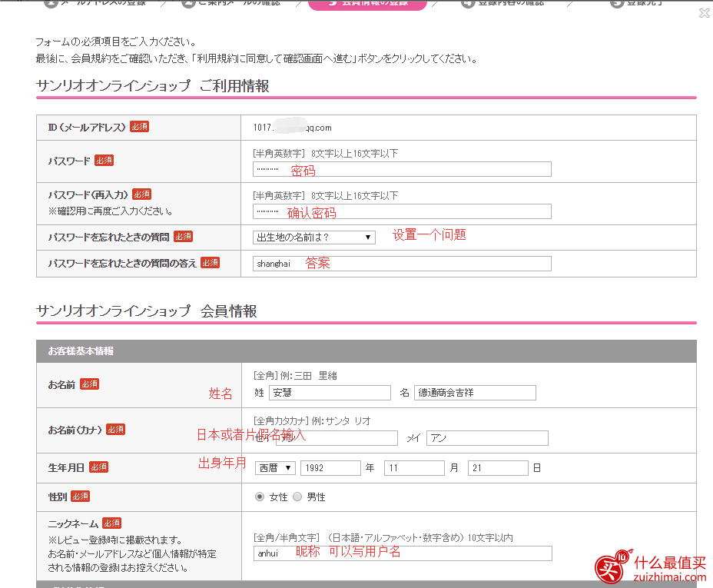The image size is (713, 588).
Task: Click the password re-entry field
Action: pyautogui.click(x=402, y=211)
